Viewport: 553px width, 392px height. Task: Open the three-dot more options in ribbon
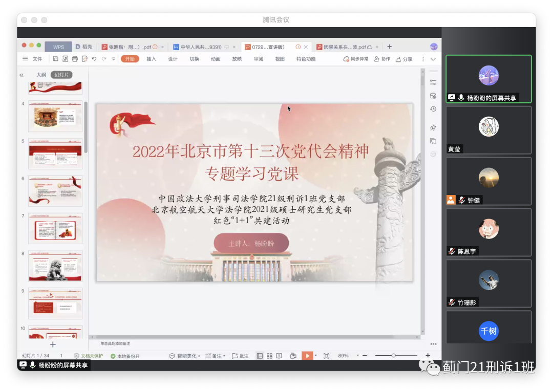pos(423,59)
